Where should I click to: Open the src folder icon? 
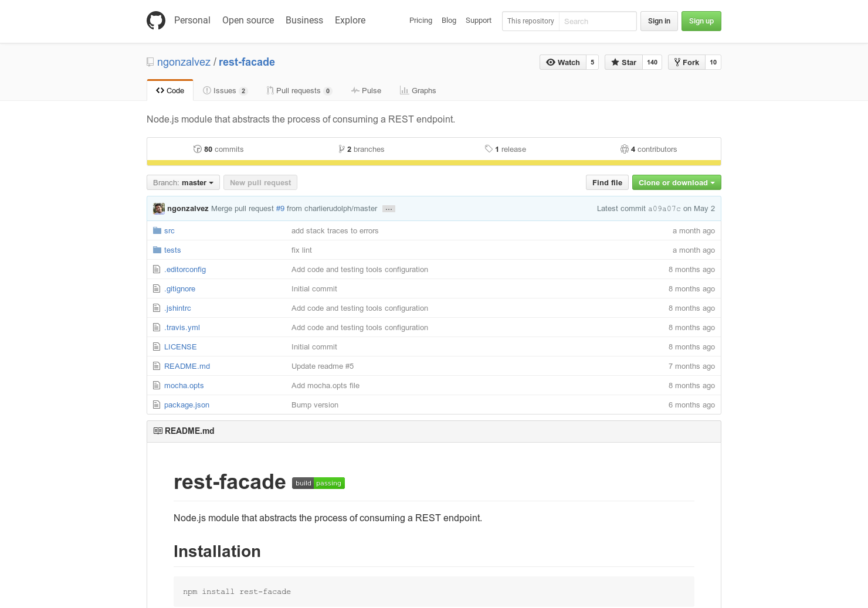coord(156,230)
